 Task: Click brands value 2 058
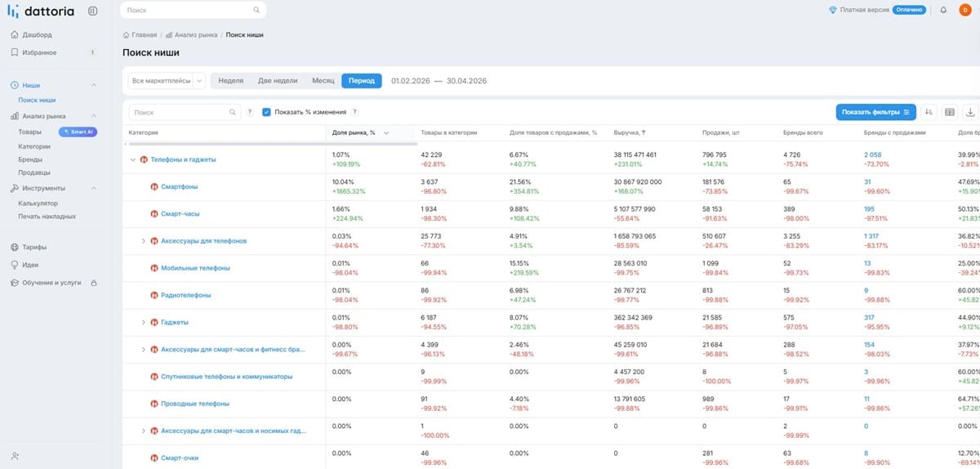coord(872,154)
